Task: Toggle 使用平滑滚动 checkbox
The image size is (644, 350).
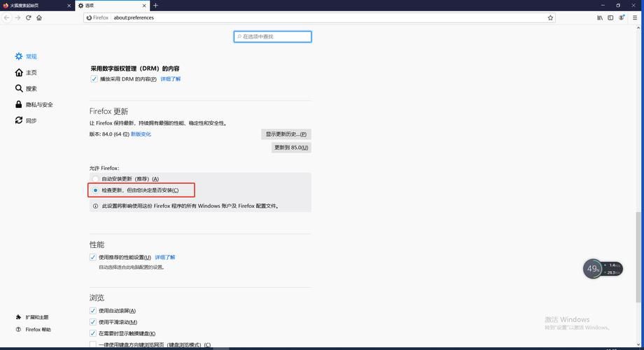Action: click(93, 322)
